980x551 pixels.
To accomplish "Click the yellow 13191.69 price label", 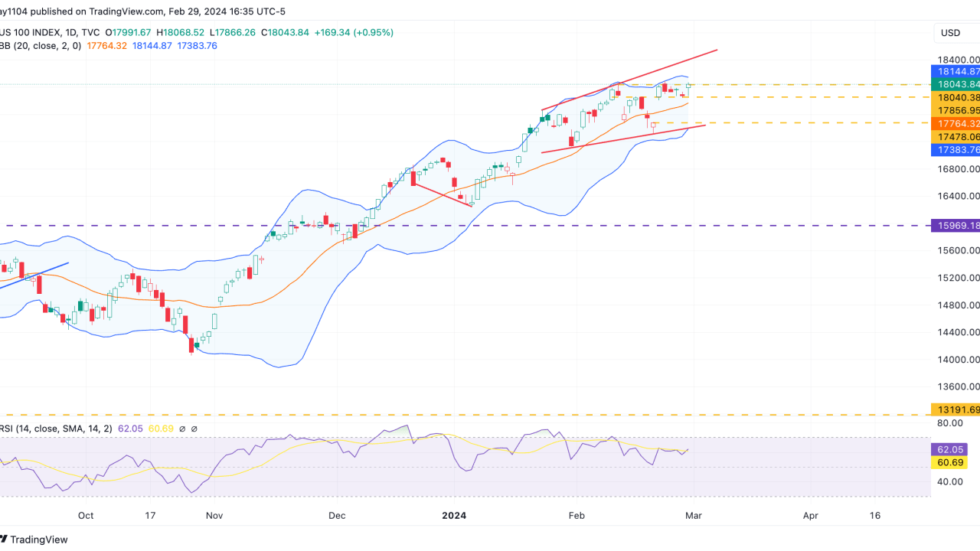I will [x=955, y=409].
